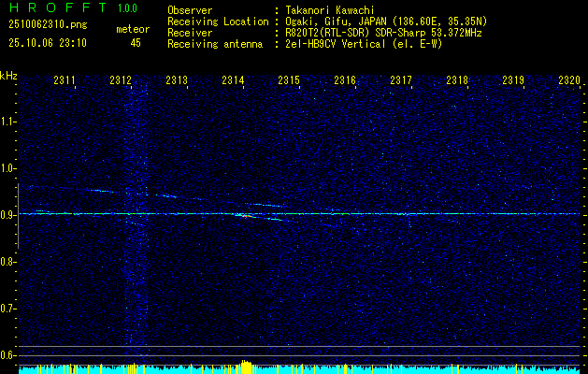
Task: Click the yellow burst in the bottom signal-level bar
Action: click(246, 367)
